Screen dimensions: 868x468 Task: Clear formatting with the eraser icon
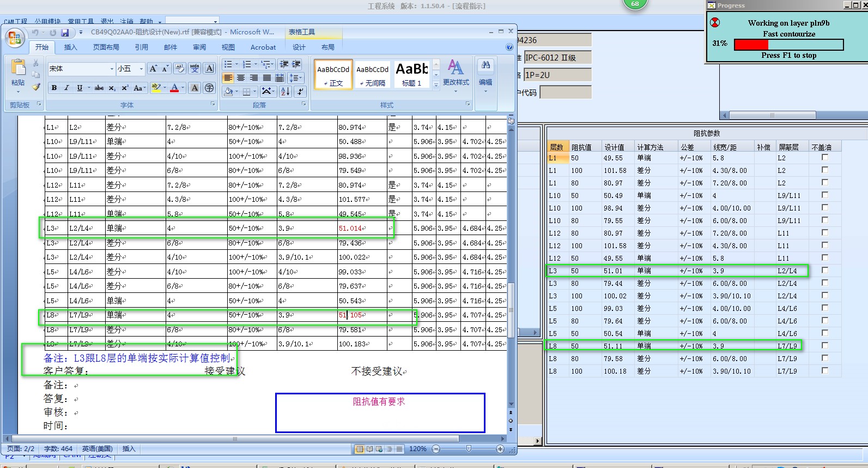coord(180,68)
